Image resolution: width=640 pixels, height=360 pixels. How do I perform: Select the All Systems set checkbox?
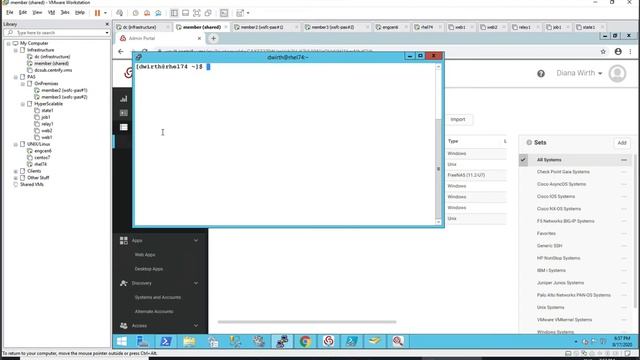[x=523, y=160]
